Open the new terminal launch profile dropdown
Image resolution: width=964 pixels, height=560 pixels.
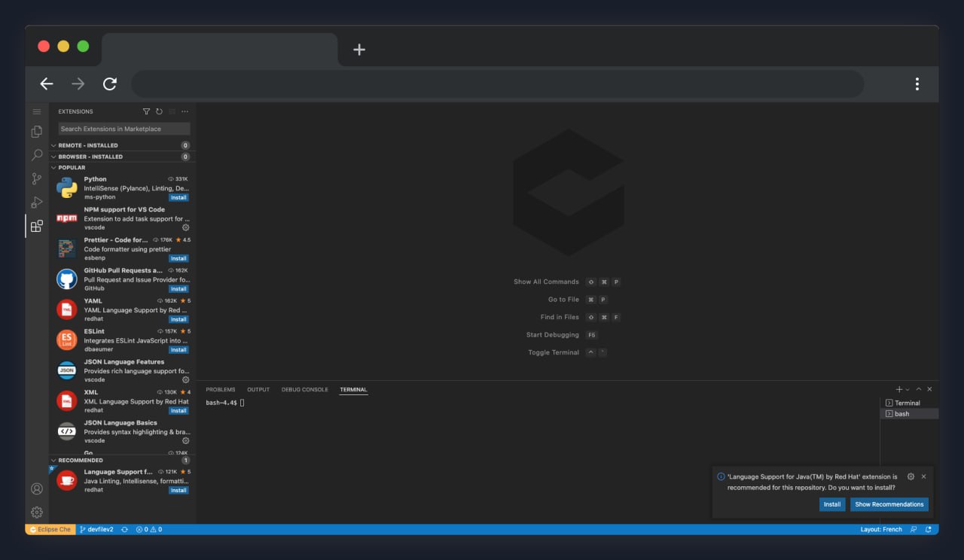(908, 389)
